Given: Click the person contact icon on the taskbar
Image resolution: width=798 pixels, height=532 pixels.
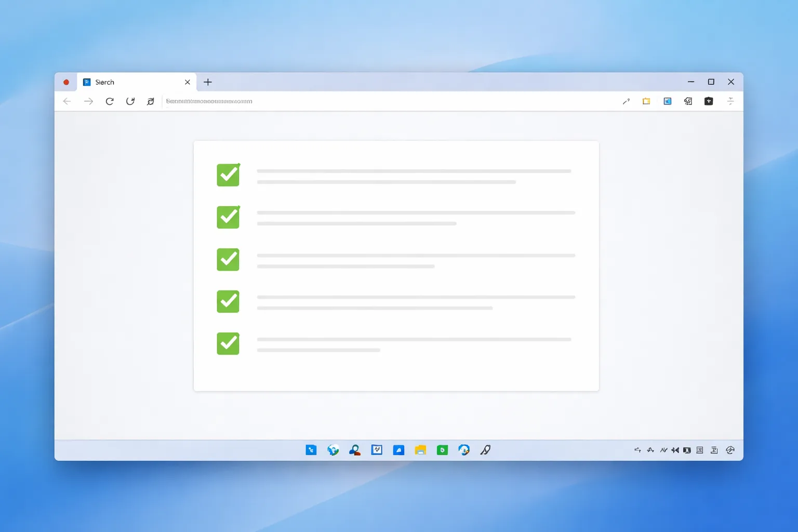Looking at the screenshot, I should coord(355,450).
